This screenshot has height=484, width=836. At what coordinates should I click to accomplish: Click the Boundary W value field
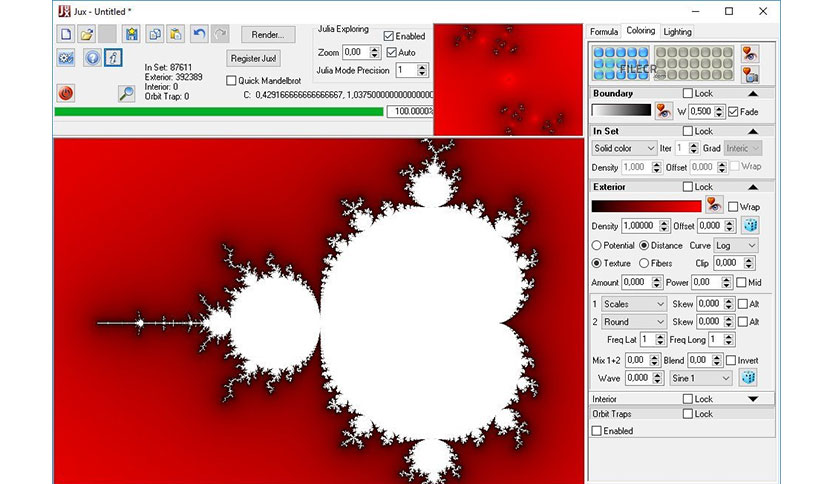(x=702, y=111)
